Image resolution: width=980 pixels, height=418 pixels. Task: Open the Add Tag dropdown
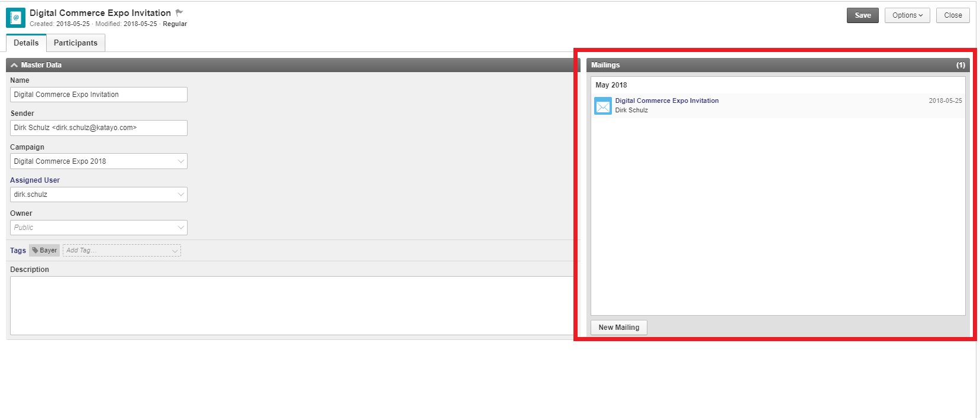pyautogui.click(x=175, y=251)
